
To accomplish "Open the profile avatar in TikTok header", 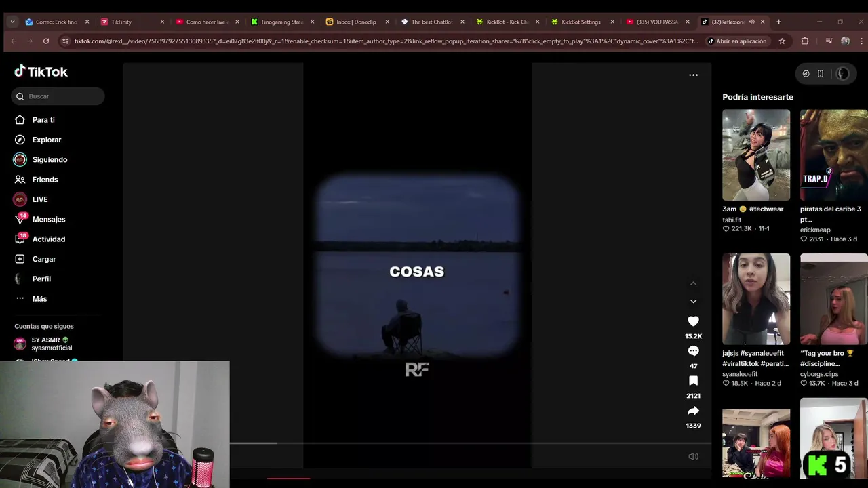I will tap(842, 74).
